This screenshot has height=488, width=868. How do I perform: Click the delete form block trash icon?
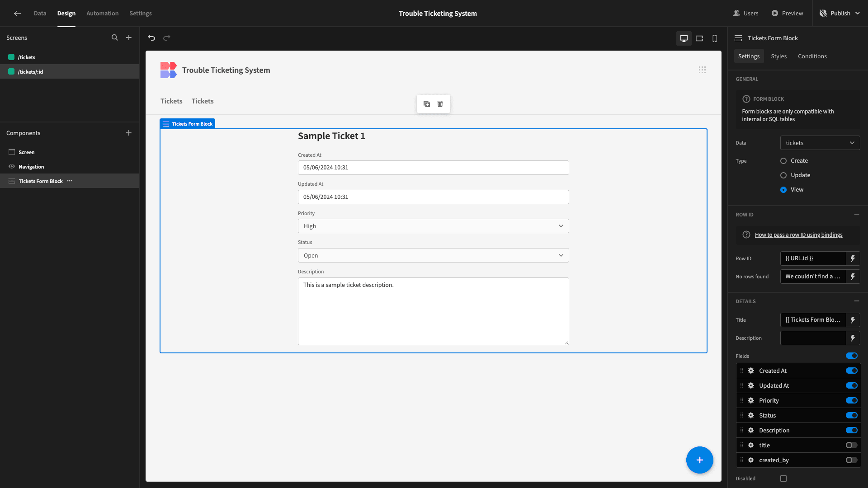[x=440, y=103]
